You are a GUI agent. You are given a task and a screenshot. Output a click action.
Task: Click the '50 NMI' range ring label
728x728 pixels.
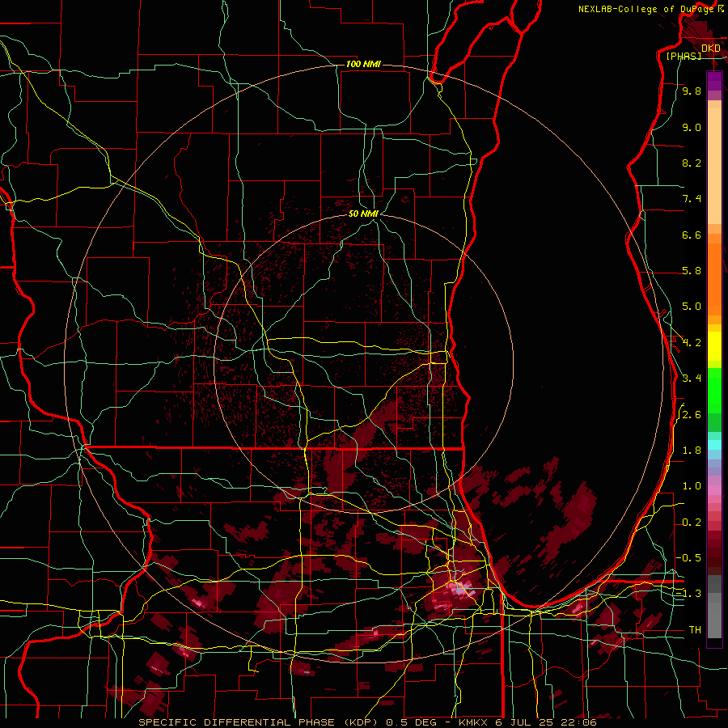[363, 214]
